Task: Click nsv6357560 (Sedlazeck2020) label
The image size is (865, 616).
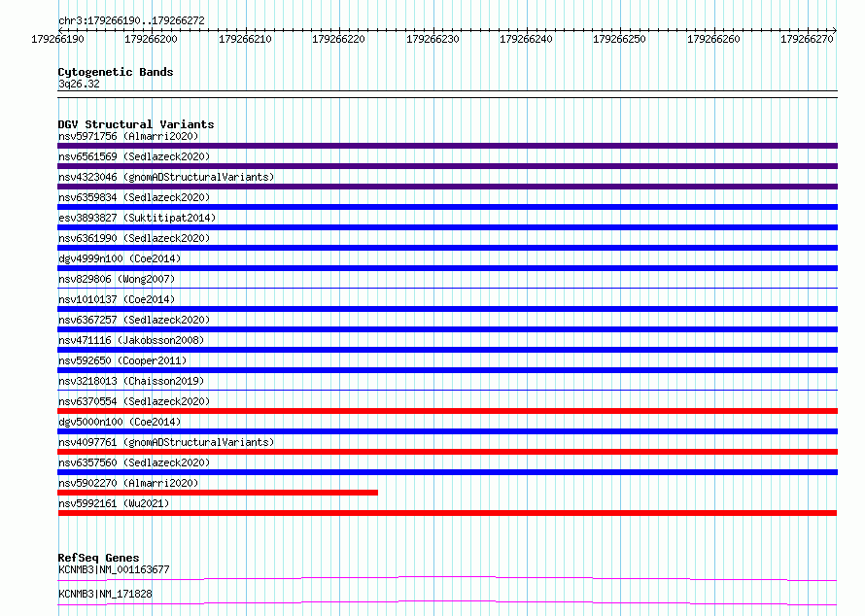Action: pyautogui.click(x=134, y=462)
